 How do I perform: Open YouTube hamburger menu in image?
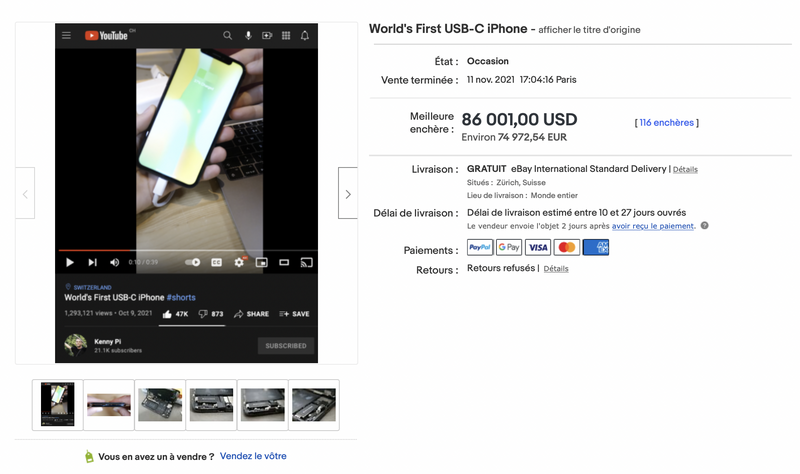pos(66,35)
